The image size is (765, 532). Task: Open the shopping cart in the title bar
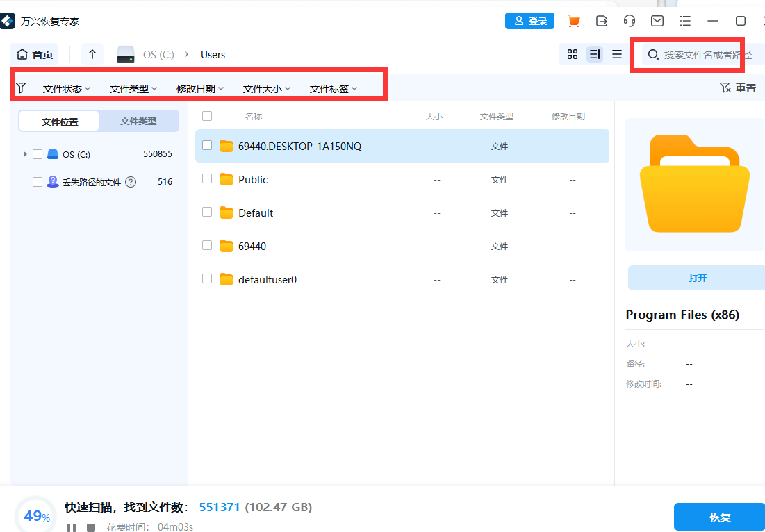tap(574, 21)
